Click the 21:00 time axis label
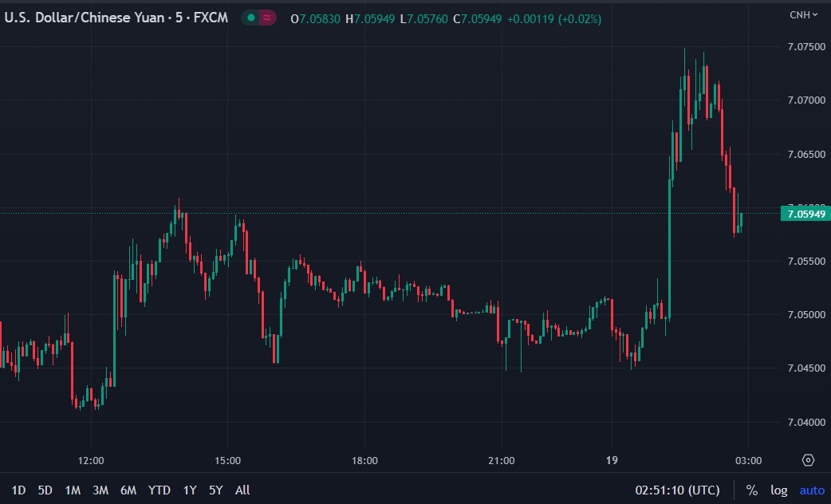 click(502, 461)
